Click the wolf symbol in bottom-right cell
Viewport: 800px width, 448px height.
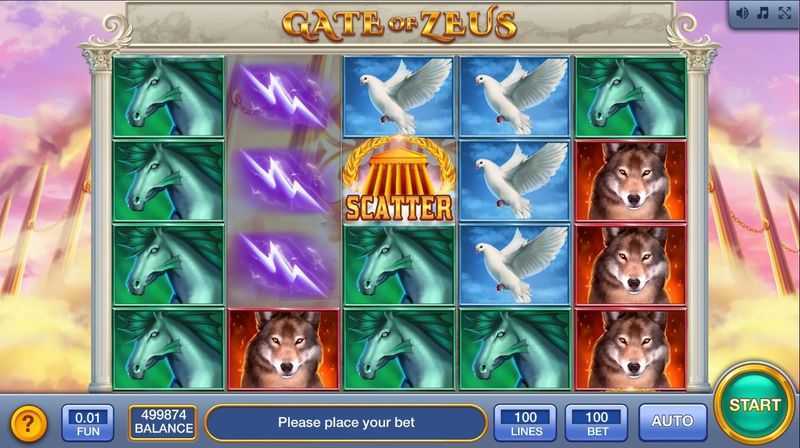coord(631,349)
